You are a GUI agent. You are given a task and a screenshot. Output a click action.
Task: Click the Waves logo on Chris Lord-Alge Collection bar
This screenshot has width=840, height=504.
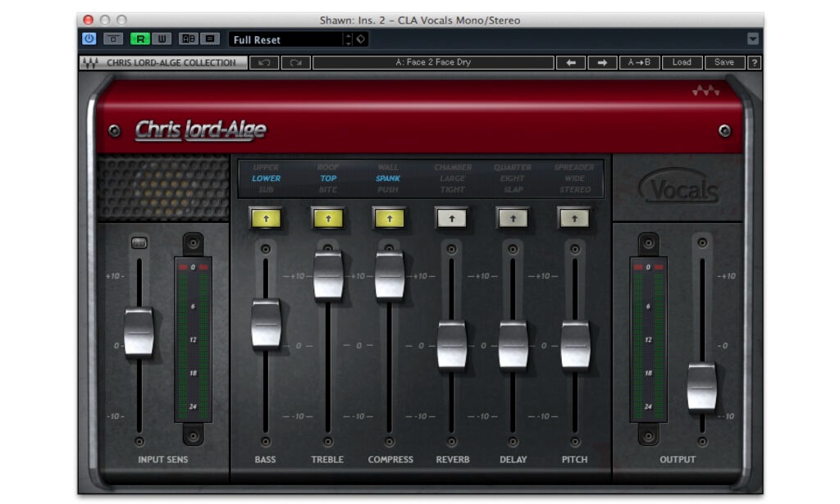point(90,62)
